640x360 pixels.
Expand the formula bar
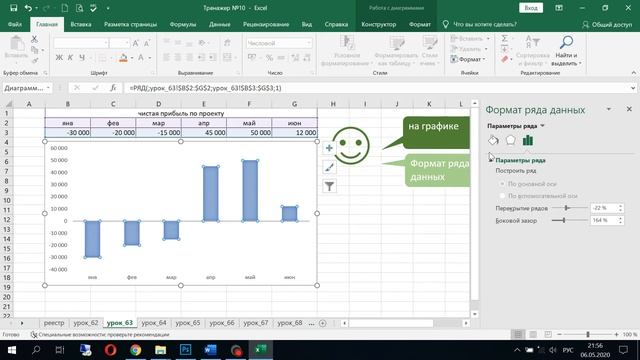[633, 88]
